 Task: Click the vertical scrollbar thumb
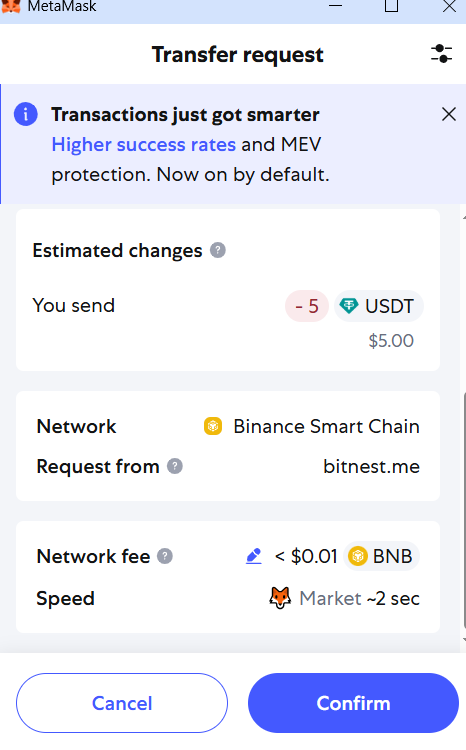point(464,509)
